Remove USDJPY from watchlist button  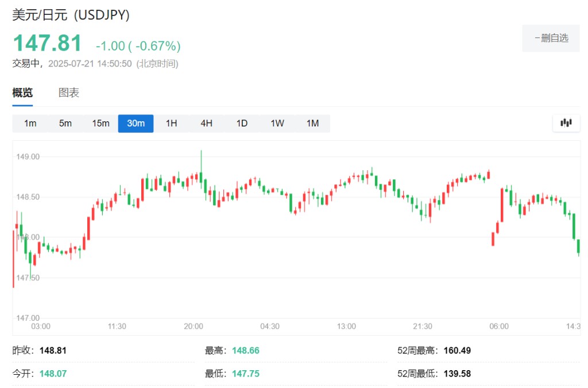point(551,38)
